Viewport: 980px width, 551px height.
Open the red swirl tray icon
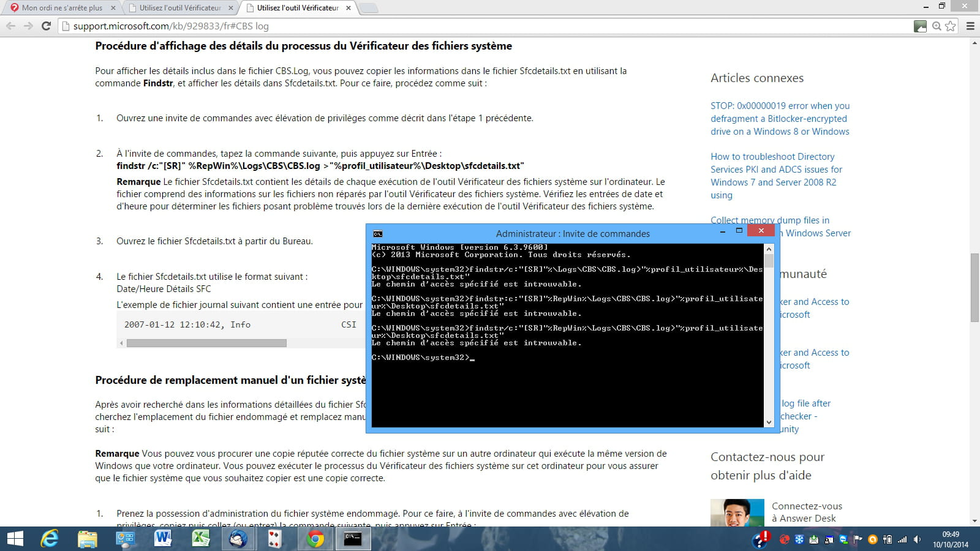tap(784, 539)
